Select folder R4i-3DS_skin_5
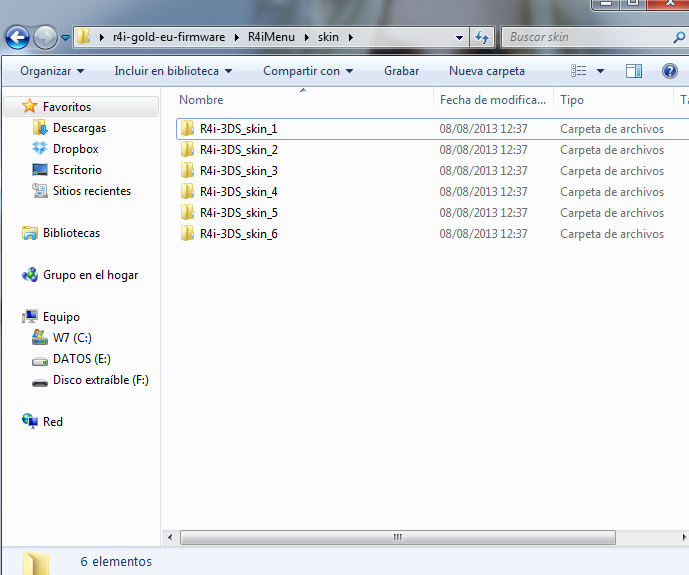The width and height of the screenshot is (689, 575). (x=239, y=213)
